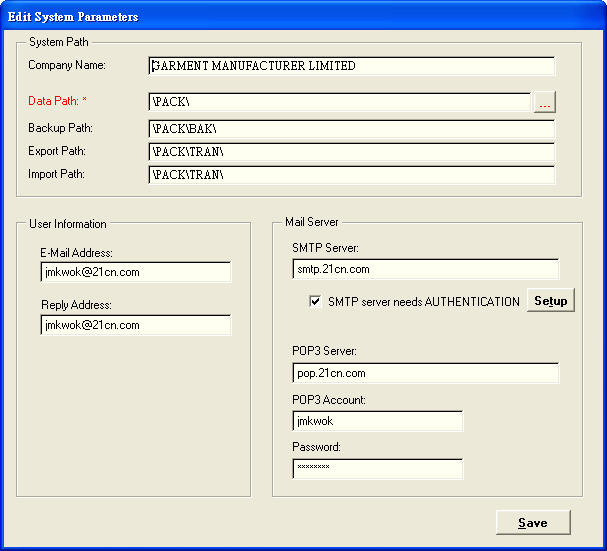Click the Reply Address input box

135,325
